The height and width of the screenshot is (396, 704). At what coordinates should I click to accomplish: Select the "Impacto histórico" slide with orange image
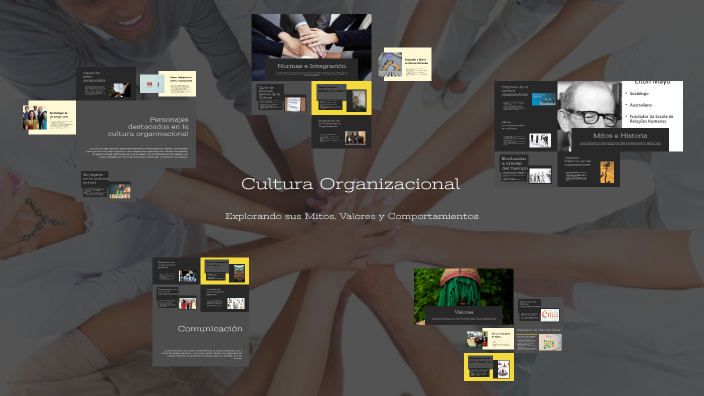589,169
